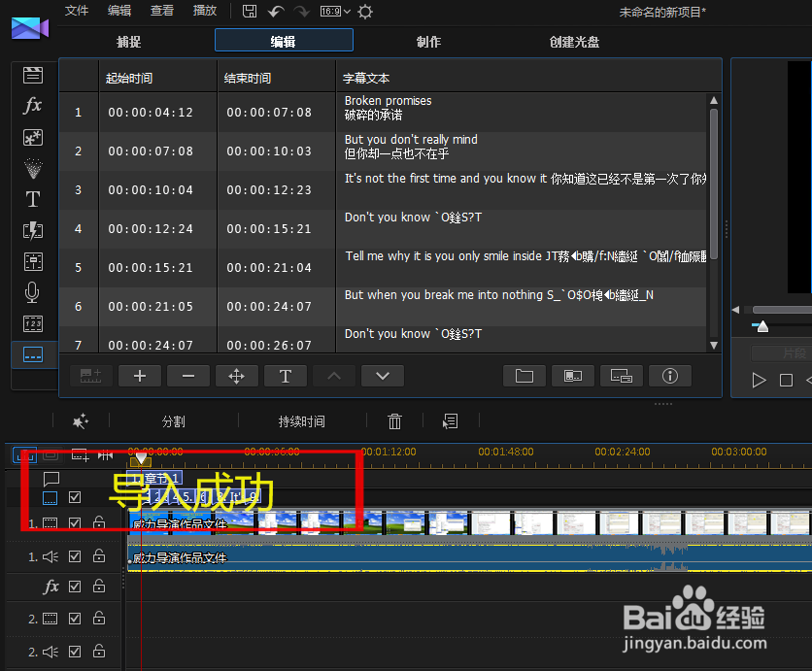Open the 文件 menu
This screenshot has width=812, height=671.
pyautogui.click(x=77, y=11)
